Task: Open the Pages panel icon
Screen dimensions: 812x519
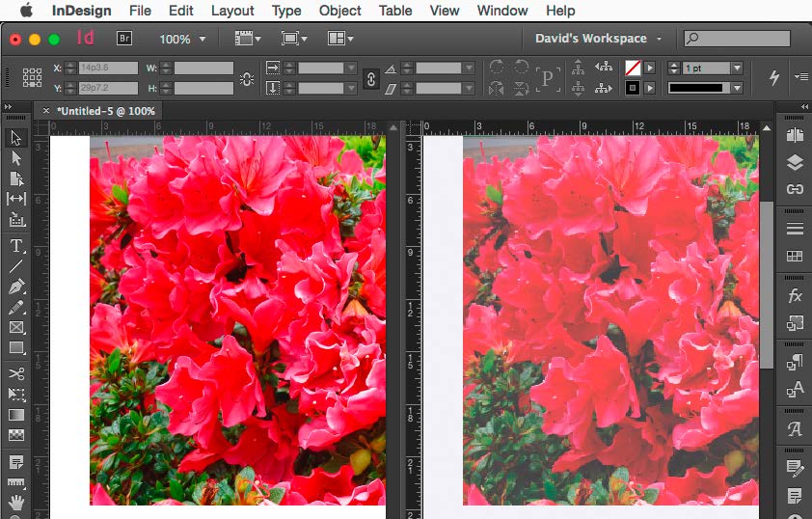Action: point(795,136)
